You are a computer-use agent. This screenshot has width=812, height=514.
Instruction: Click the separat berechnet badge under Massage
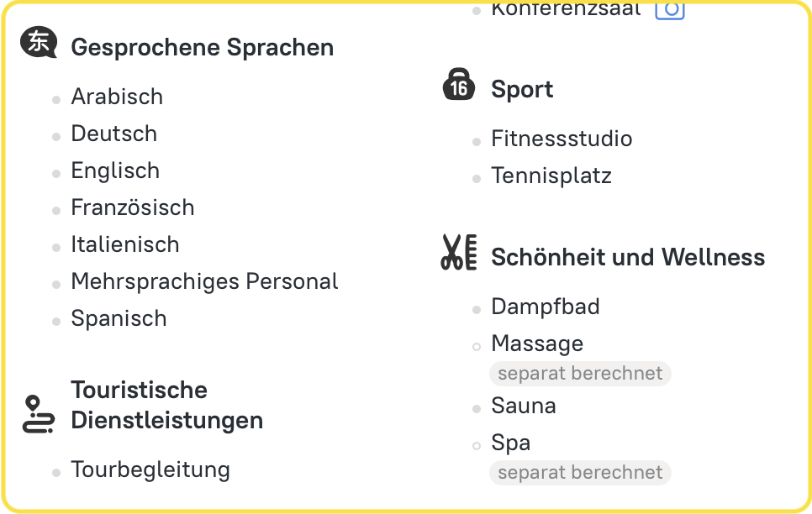(x=580, y=374)
